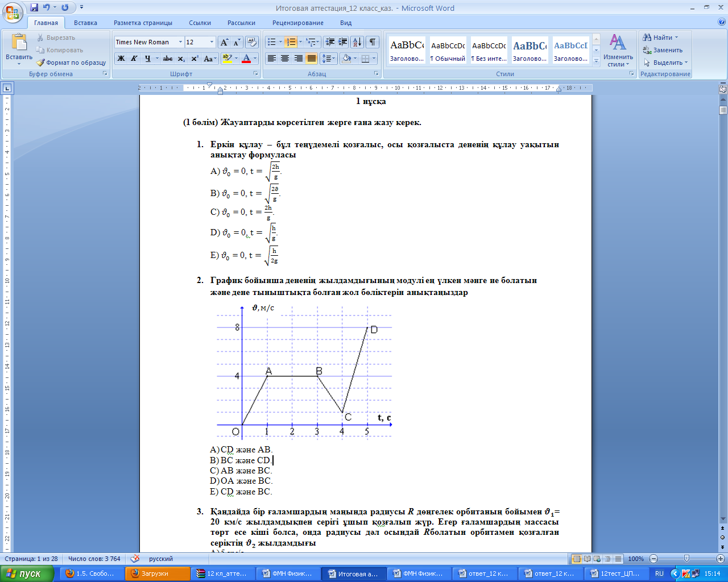The height and width of the screenshot is (582, 728).
Task: Align text right
Action: pyautogui.click(x=298, y=59)
